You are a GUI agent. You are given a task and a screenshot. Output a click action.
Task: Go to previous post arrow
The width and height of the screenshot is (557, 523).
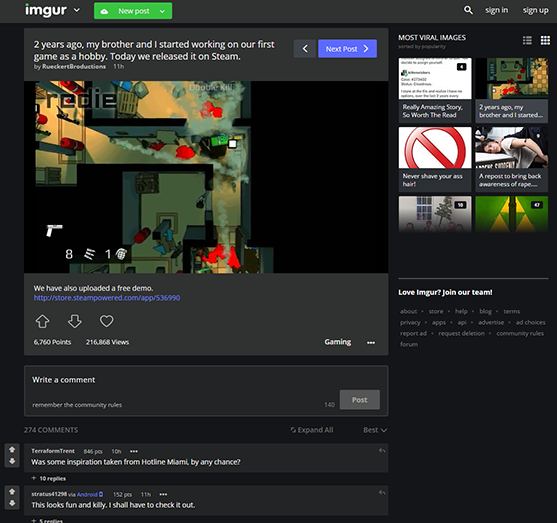[305, 49]
